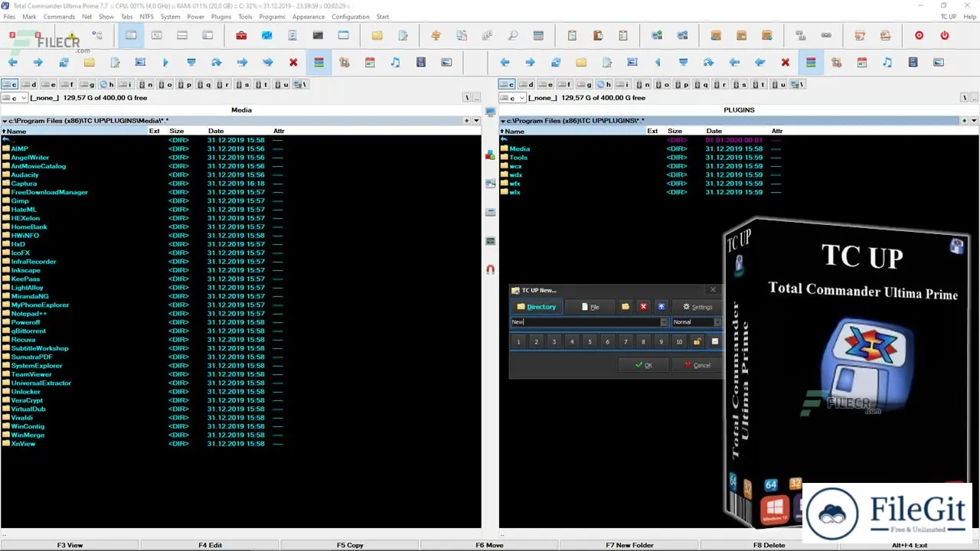Open the Commands menu
980x551 pixels.
click(59, 17)
